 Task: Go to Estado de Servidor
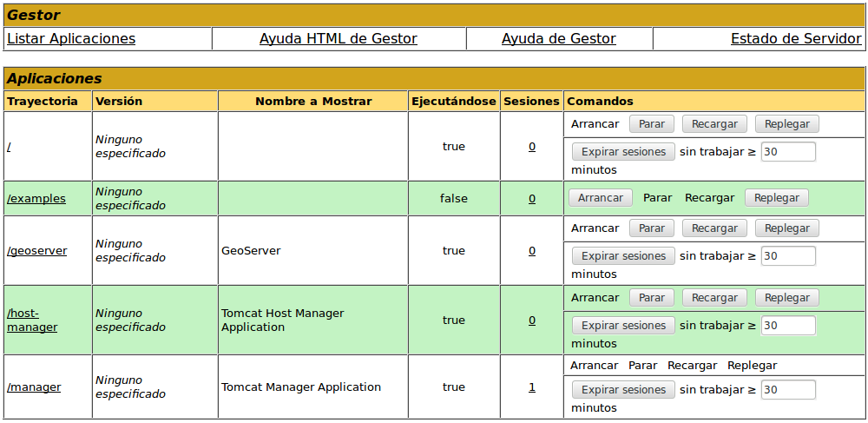(x=796, y=39)
